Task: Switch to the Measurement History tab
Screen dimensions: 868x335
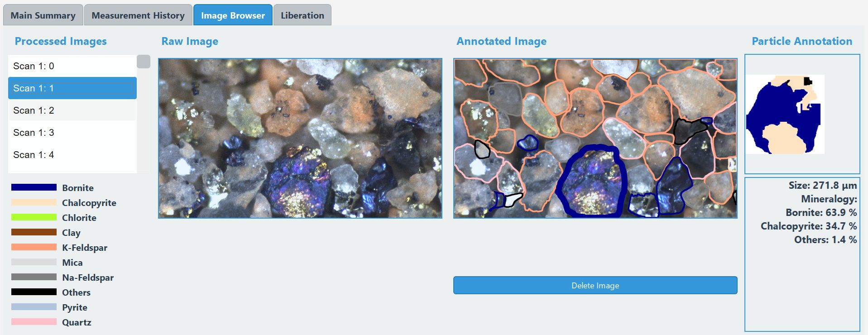Action: (138, 15)
